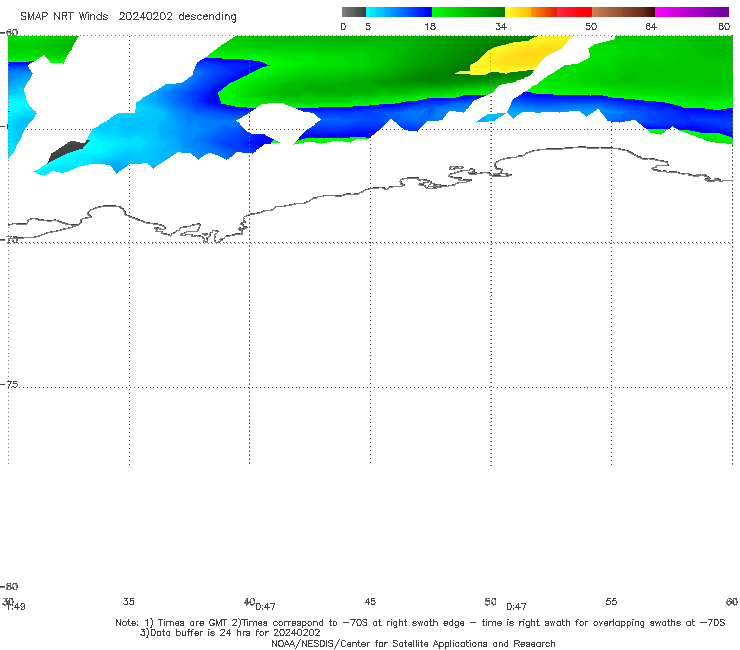Click the "55" longitude label on the bottom axis
The width and height of the screenshot is (740, 650).
(611, 601)
